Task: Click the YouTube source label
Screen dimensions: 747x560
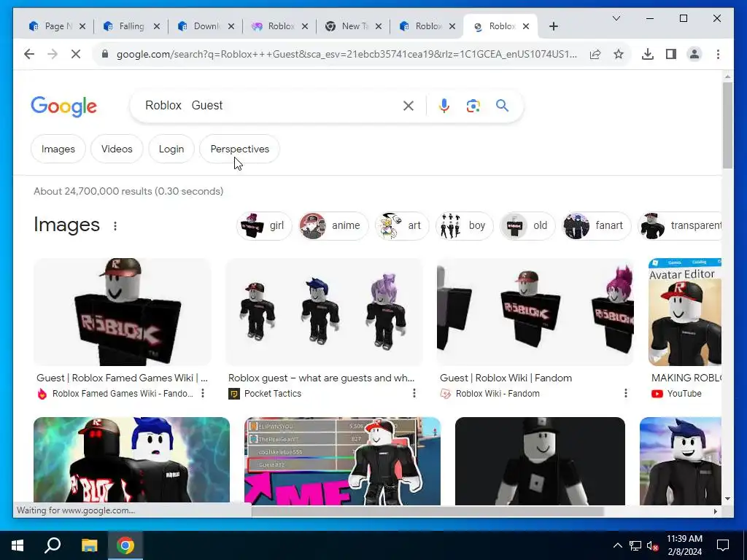Action: click(684, 394)
